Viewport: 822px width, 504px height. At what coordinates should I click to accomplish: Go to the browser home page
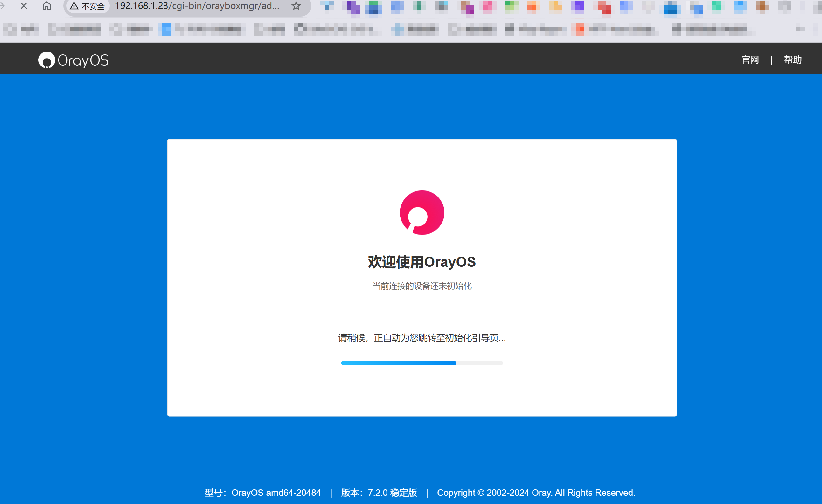47,6
